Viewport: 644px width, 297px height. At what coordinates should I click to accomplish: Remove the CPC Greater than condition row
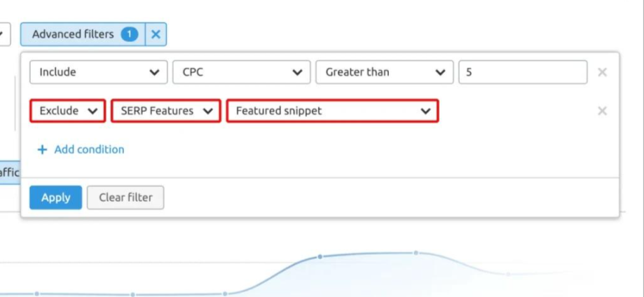pyautogui.click(x=602, y=72)
